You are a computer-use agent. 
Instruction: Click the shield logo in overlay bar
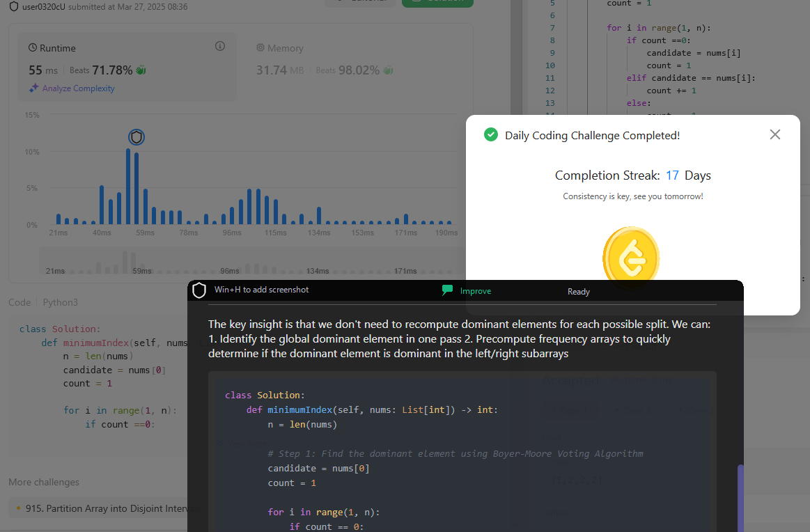(x=199, y=290)
